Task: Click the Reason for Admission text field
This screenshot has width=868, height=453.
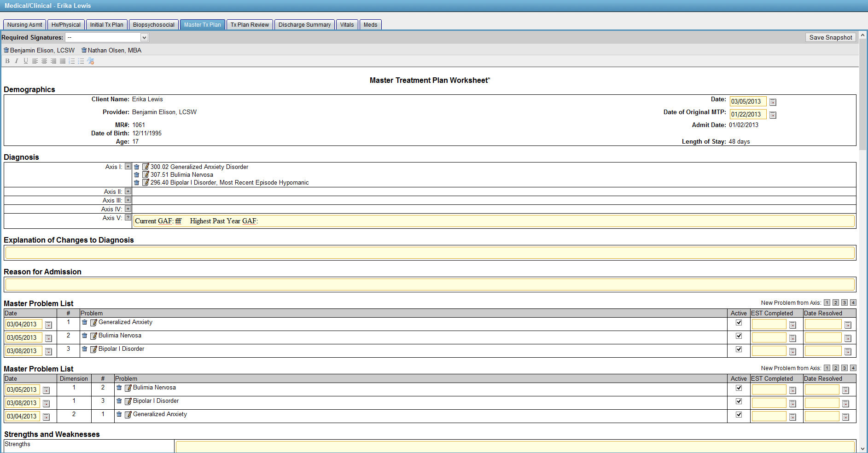Action: (x=430, y=285)
